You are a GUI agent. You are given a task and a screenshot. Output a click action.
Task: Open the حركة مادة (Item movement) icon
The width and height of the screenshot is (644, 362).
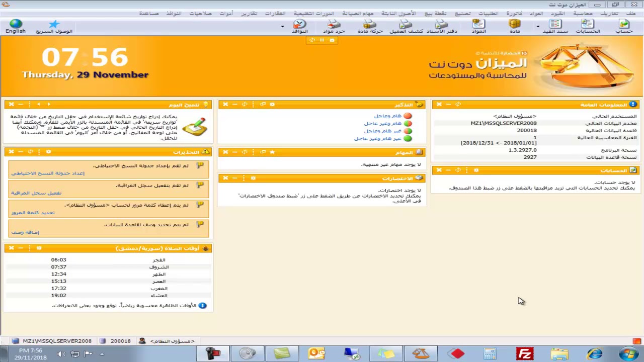click(370, 26)
